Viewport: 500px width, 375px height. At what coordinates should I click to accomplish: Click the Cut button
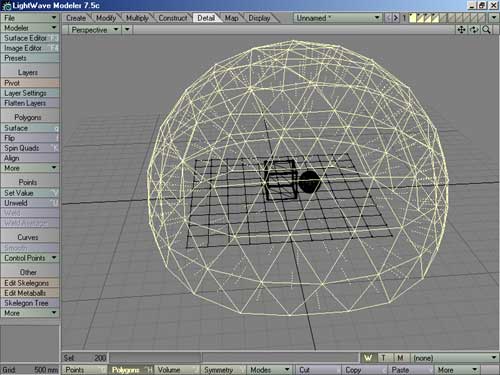(318, 370)
